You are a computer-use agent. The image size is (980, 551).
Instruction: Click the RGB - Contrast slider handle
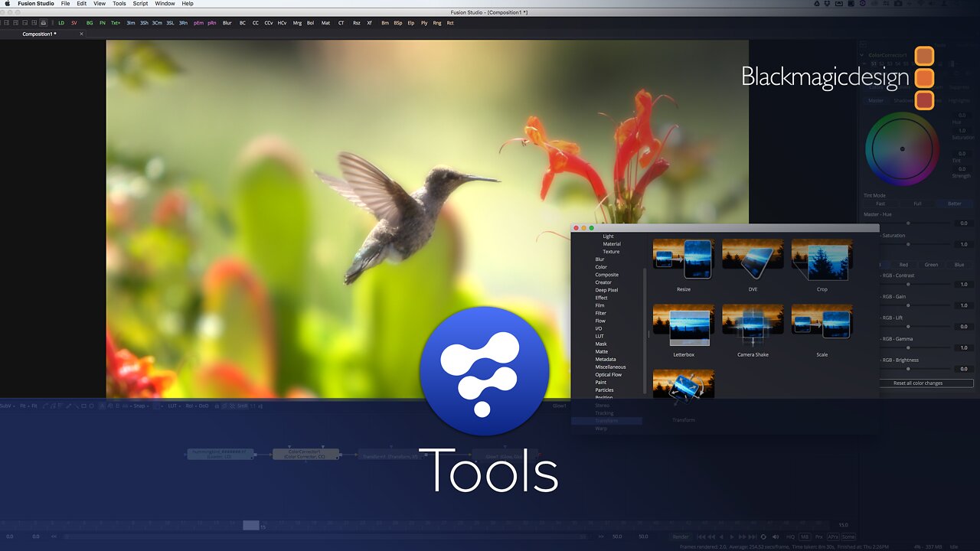click(908, 284)
